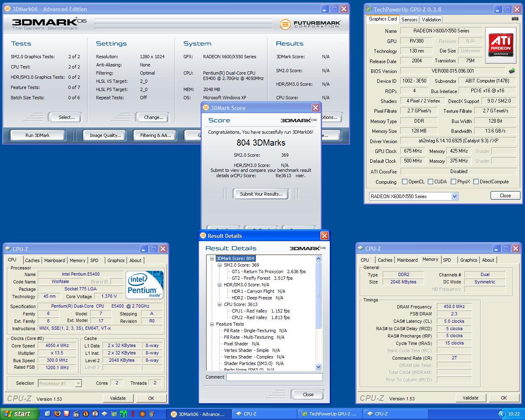The image size is (525, 420).
Task: Click the 10:22 taskbar clock
Action: click(x=514, y=414)
